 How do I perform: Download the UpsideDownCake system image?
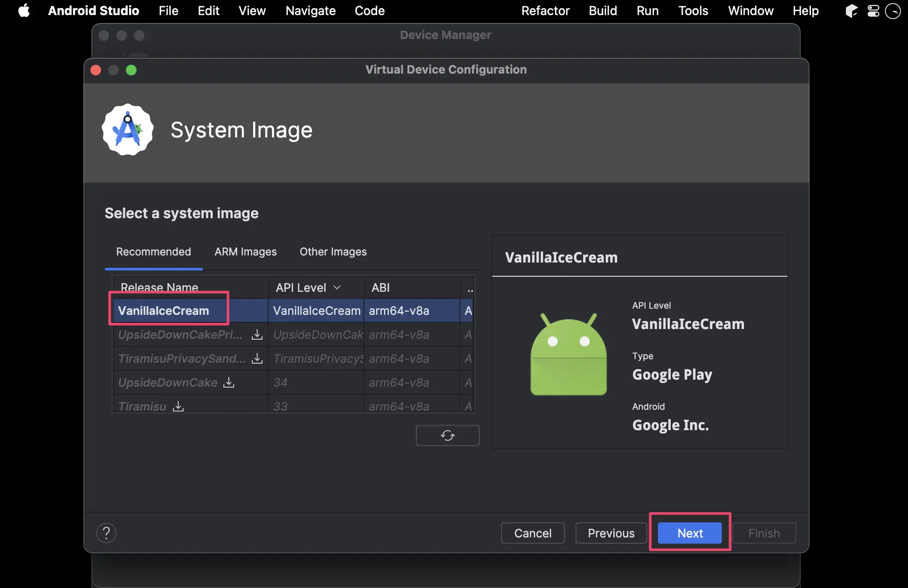tap(229, 382)
